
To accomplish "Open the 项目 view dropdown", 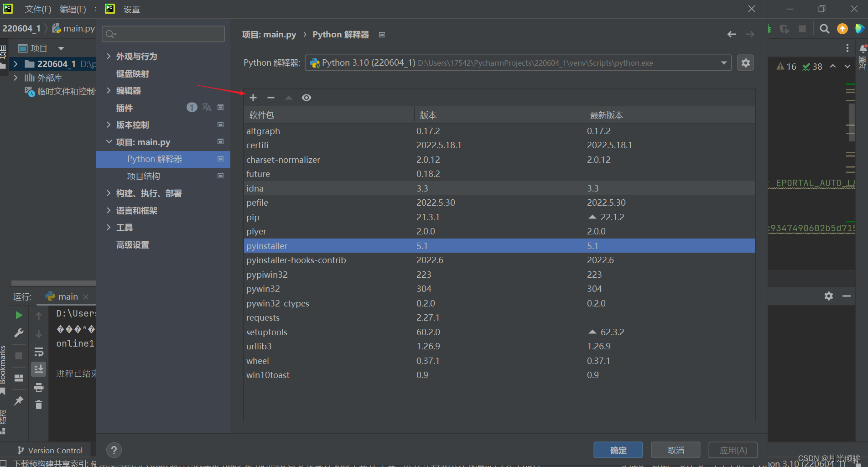I will coord(61,48).
